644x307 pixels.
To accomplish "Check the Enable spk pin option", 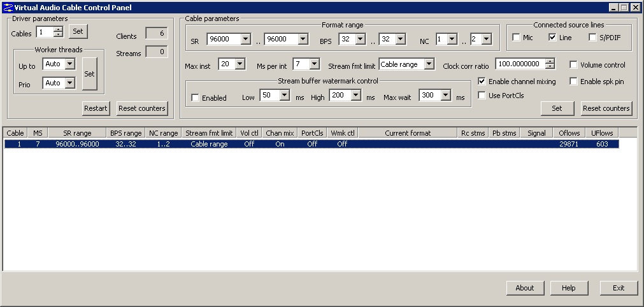I will pos(573,82).
